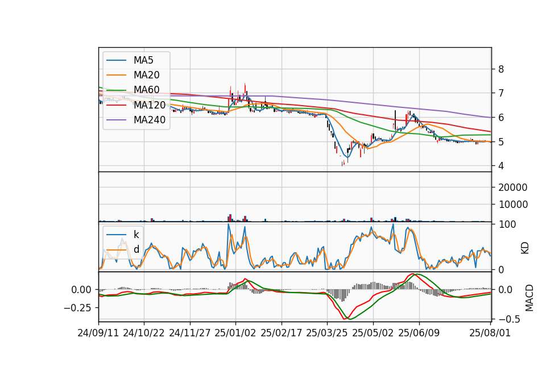
Task: Click the d legend entry in KD panel
Action: (136, 249)
